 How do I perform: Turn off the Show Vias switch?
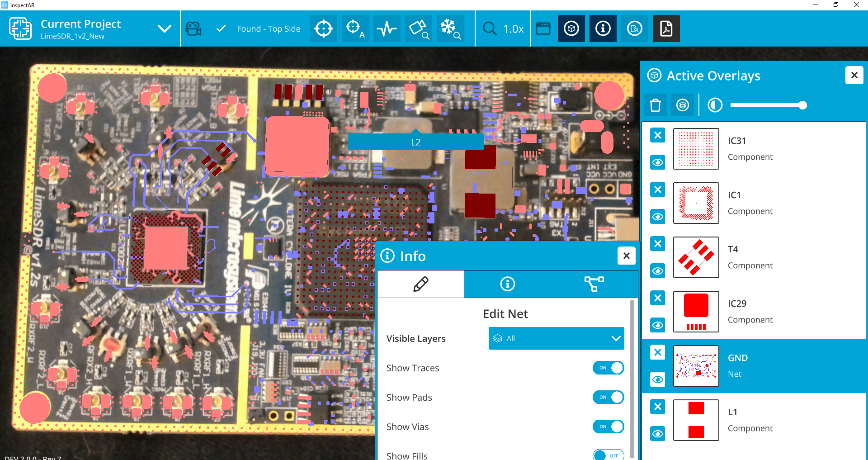click(609, 427)
